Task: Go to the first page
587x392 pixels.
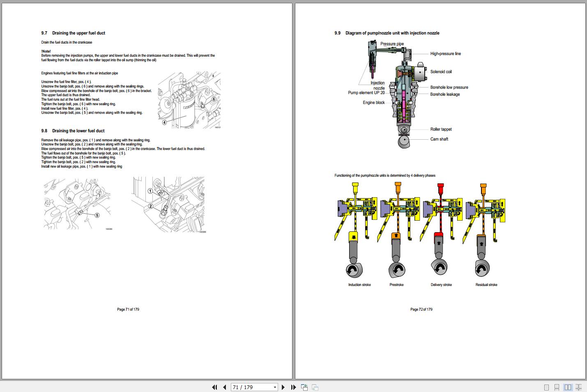Action: click(x=214, y=387)
